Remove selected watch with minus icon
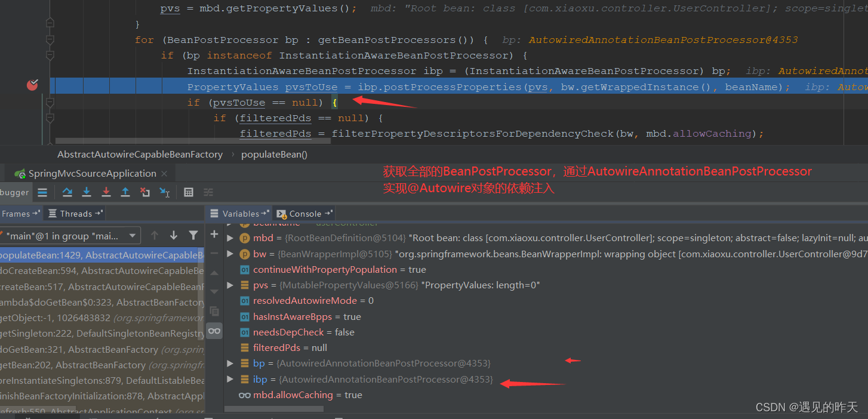The height and width of the screenshot is (419, 868). (x=214, y=253)
